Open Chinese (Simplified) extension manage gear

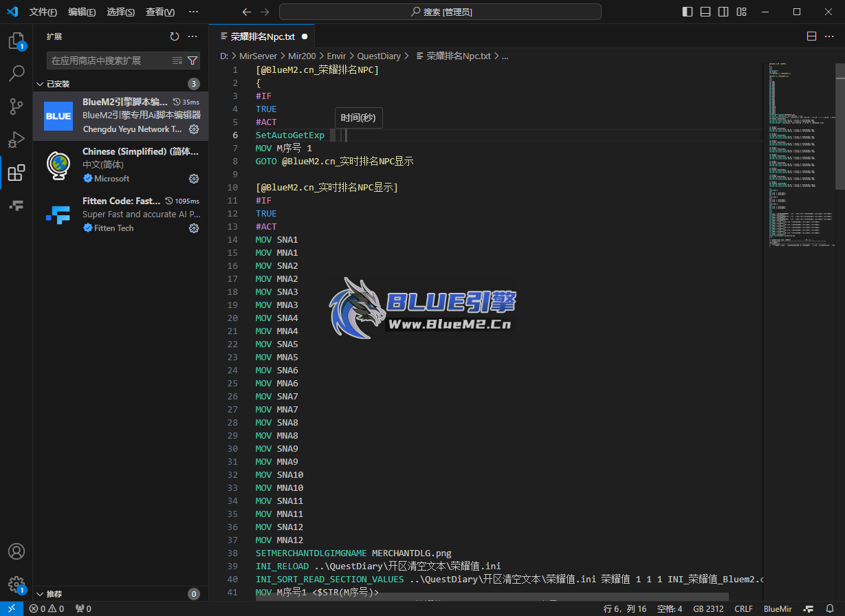(x=194, y=179)
